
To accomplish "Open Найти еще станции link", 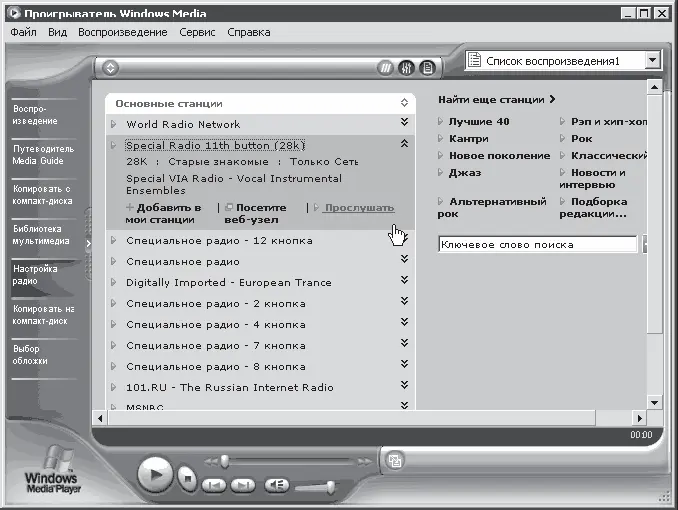I will click(496, 99).
